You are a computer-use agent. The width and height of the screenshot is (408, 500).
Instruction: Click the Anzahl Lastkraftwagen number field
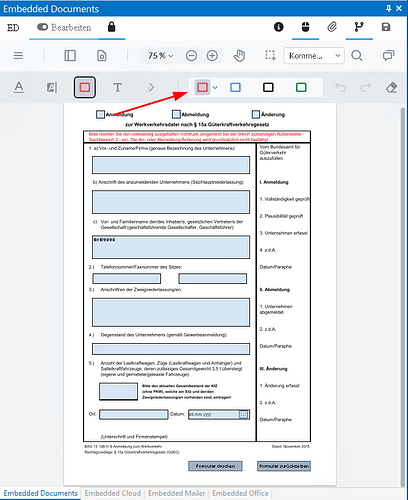118,391
